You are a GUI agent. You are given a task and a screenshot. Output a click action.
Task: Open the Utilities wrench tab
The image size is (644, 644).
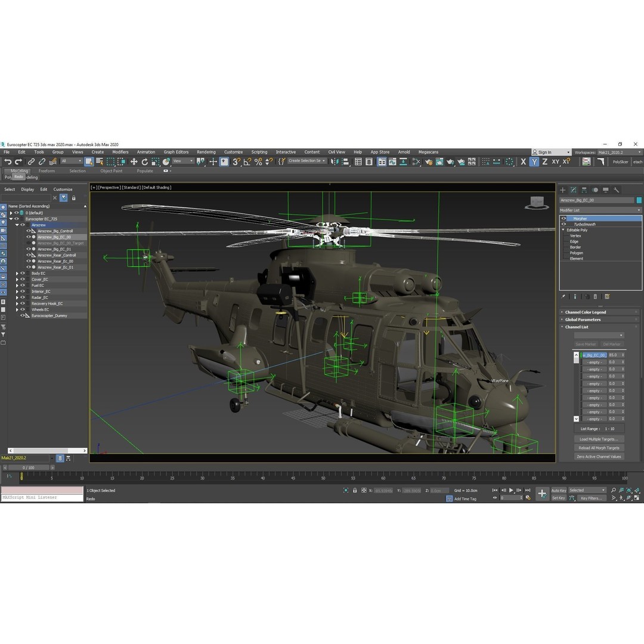coord(616,190)
